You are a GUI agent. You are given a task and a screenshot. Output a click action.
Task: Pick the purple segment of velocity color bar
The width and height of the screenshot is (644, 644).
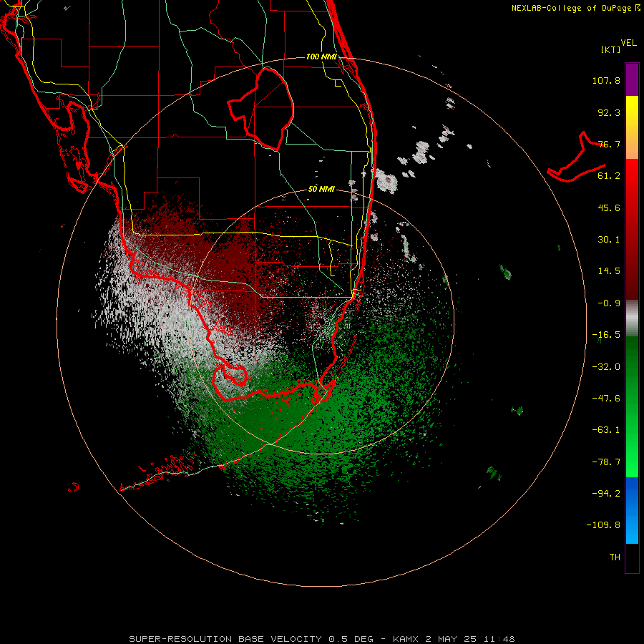click(632, 79)
